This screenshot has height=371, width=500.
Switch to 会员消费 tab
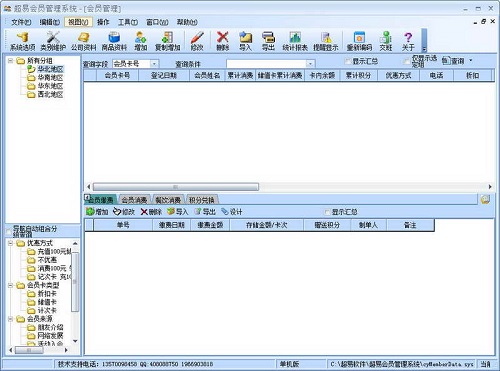point(134,200)
